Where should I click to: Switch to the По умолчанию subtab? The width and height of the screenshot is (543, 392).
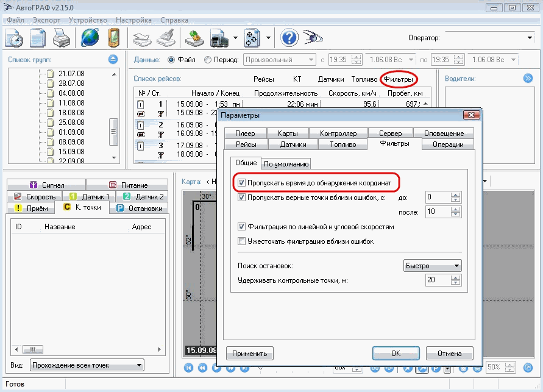click(286, 163)
